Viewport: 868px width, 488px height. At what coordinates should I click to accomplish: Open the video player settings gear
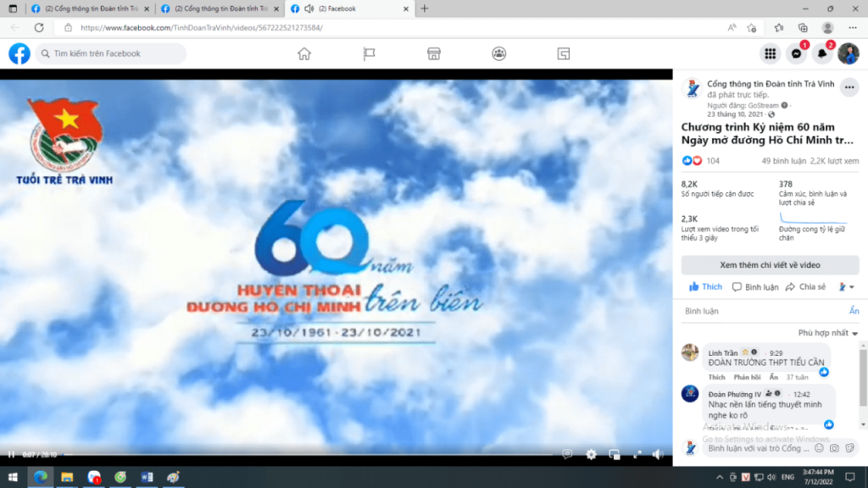pyautogui.click(x=590, y=455)
